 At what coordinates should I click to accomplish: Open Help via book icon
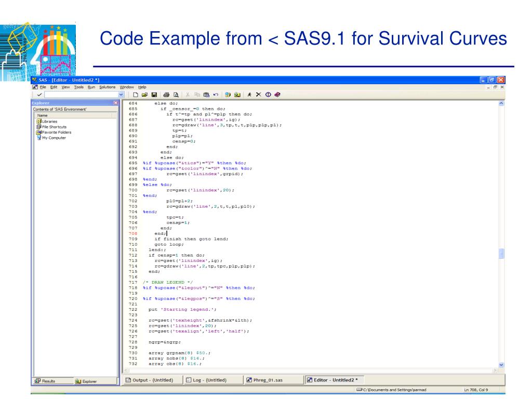[x=277, y=95]
